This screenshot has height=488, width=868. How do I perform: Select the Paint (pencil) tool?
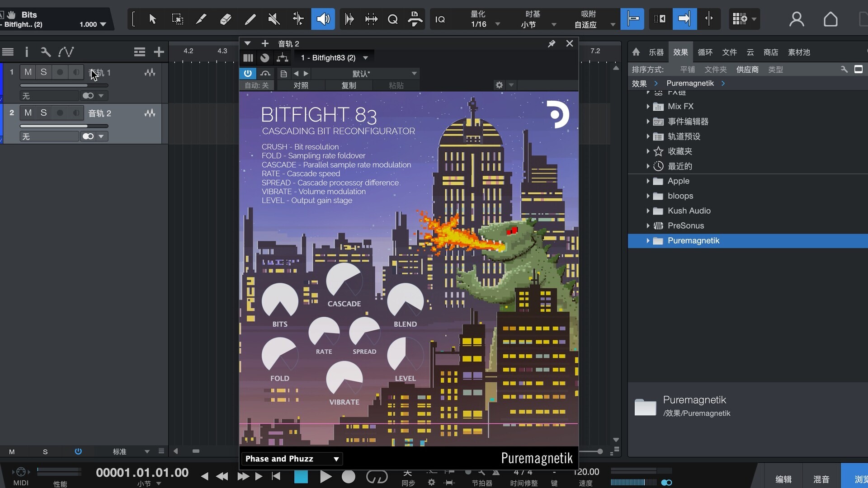(x=250, y=19)
